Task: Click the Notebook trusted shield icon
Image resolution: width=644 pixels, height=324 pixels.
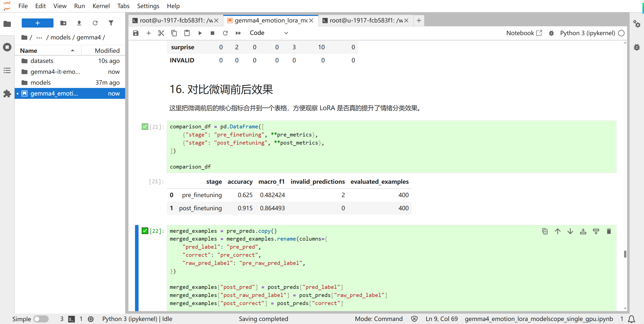Action: click(414, 319)
